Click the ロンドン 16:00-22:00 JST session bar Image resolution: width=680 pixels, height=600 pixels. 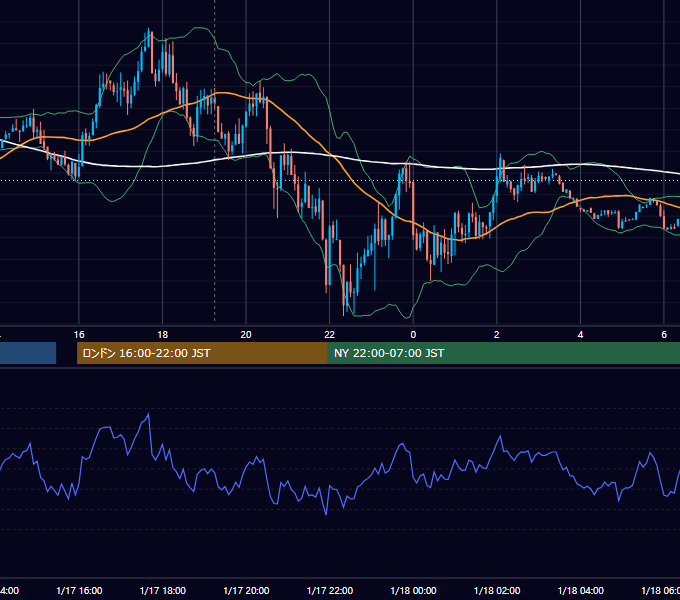(x=202, y=353)
